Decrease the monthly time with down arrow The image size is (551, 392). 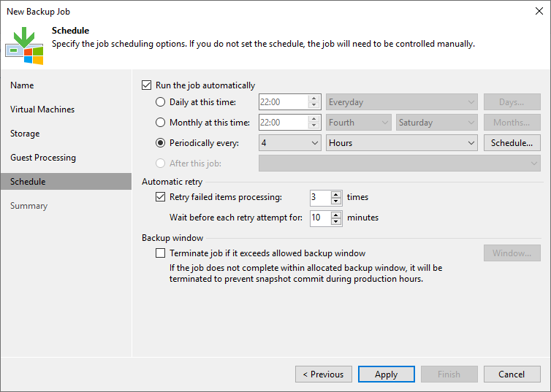coord(313,126)
